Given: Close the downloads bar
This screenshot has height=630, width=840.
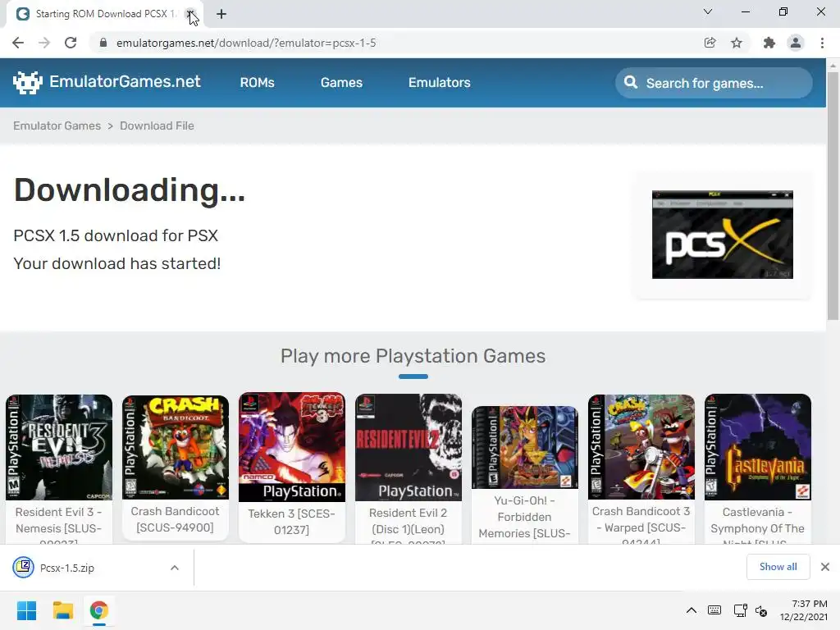Looking at the screenshot, I should tap(825, 567).
